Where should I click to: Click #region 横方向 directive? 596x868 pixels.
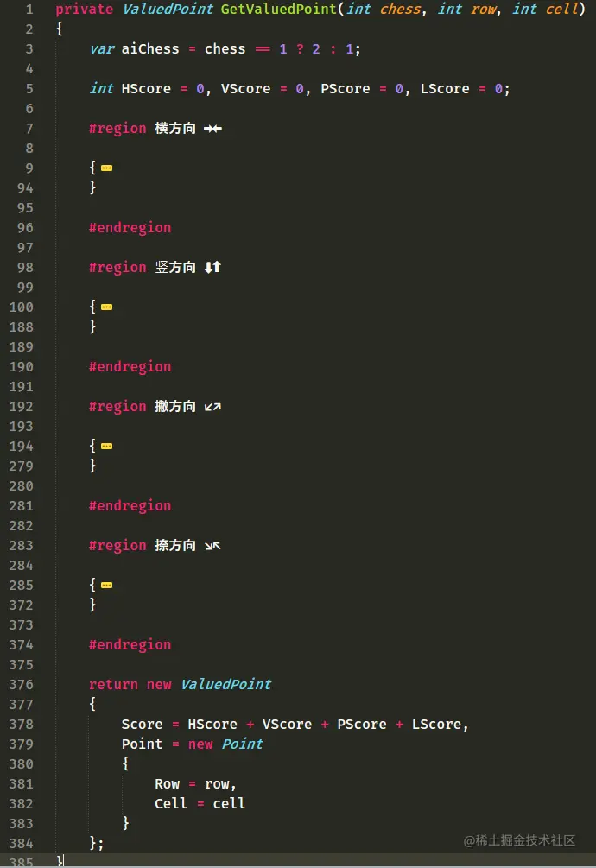pos(143,129)
